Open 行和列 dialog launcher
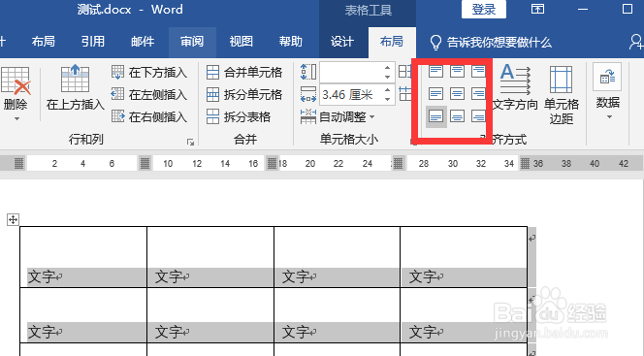Viewport: 644px width, 356px height. click(x=190, y=142)
